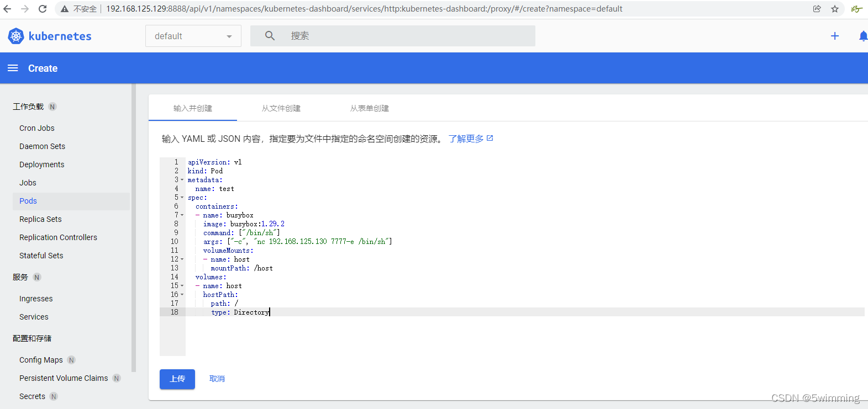
Task: Click the 'type: Directory' line
Action: point(240,312)
